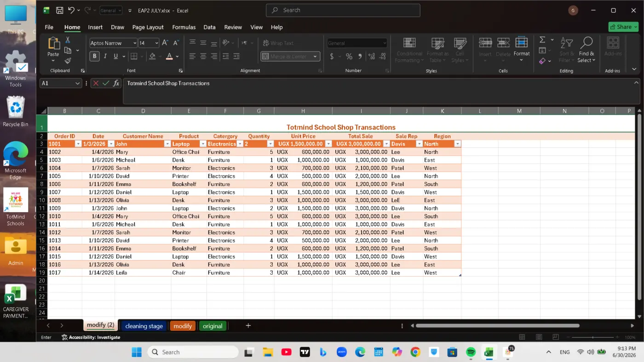
Task: Toggle Bold formatting
Action: (x=95, y=56)
